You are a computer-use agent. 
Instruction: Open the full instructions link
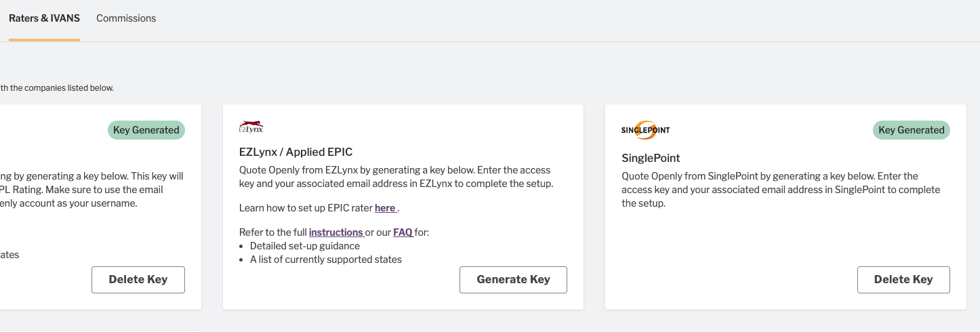point(336,232)
